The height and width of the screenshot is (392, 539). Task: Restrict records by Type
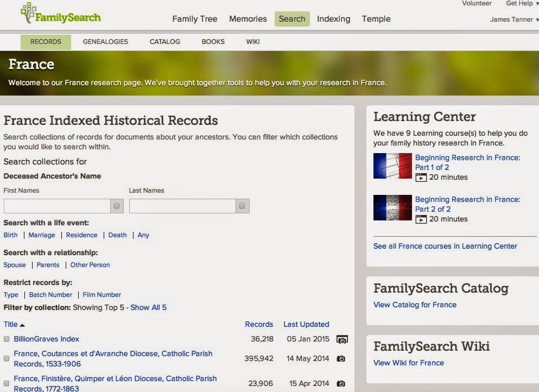point(11,295)
